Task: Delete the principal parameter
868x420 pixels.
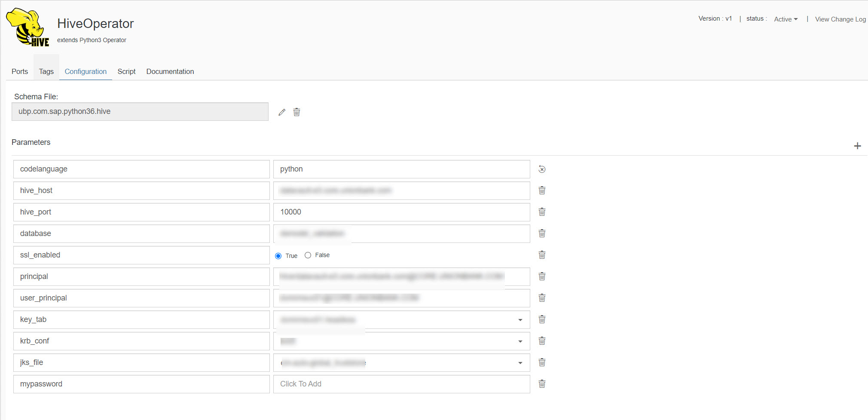Action: [x=542, y=276]
